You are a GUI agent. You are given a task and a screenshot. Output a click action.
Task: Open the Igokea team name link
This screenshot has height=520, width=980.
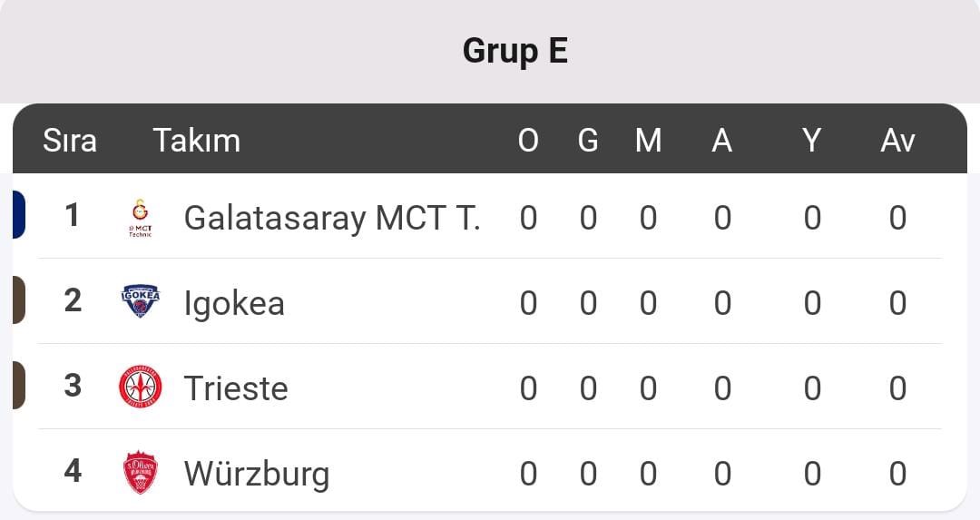coord(234,304)
